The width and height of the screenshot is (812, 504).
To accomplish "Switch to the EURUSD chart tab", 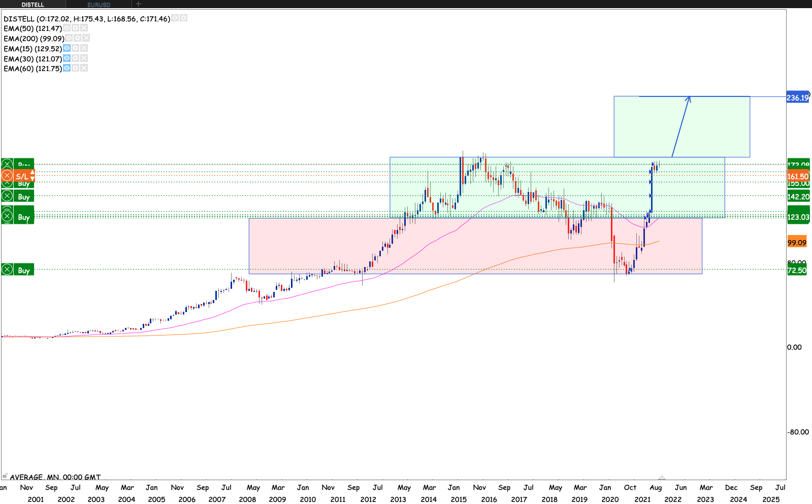I will (99, 5).
